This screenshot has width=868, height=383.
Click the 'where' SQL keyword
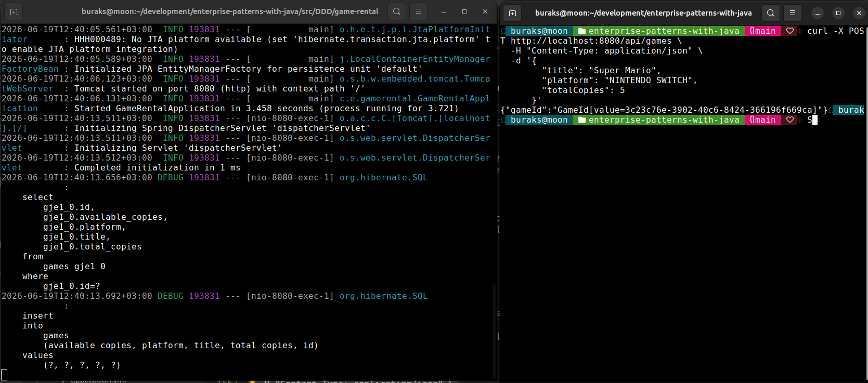[x=35, y=276]
